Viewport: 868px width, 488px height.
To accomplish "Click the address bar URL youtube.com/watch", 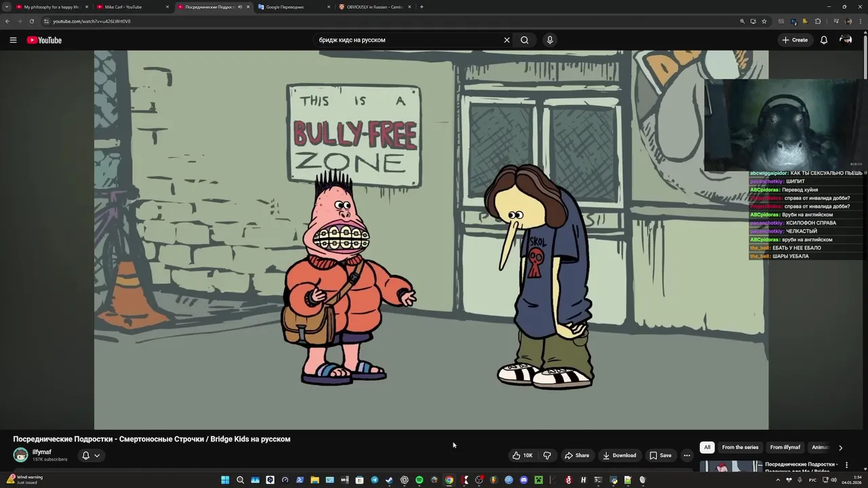I will [92, 21].
